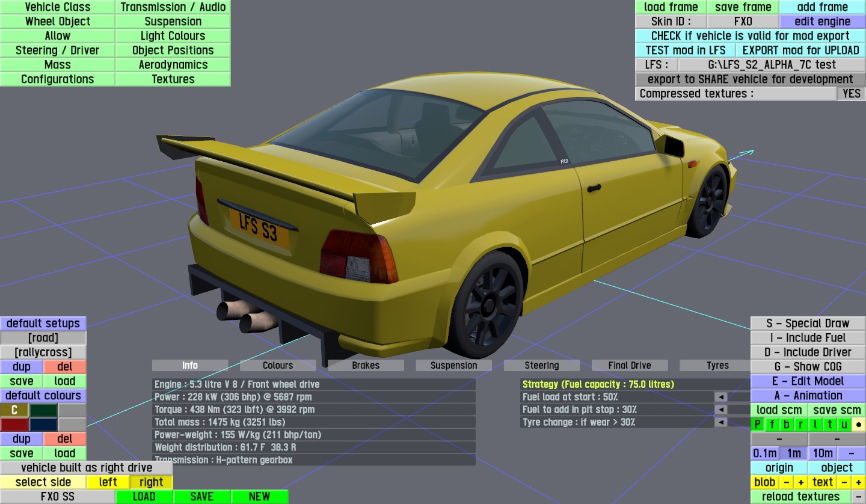Viewport: 866px width, 504px height.
Task: Open the Allow menu
Action: coord(58,36)
